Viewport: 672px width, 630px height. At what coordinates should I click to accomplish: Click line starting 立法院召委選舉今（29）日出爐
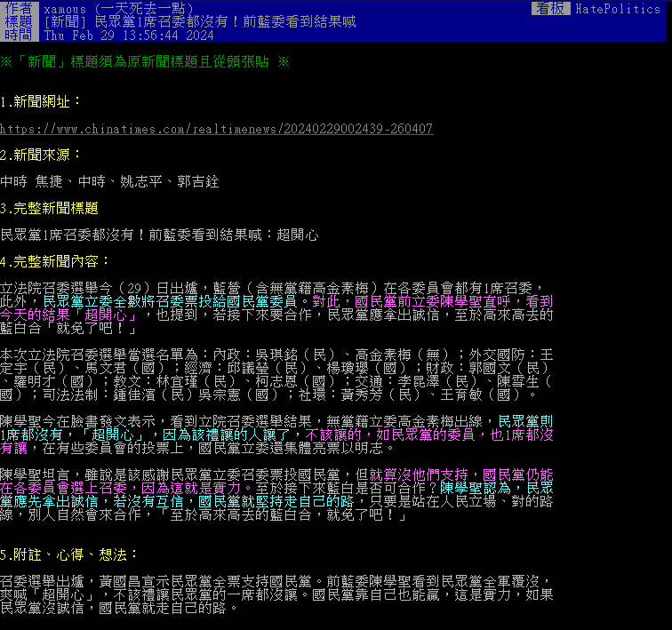click(x=272, y=288)
